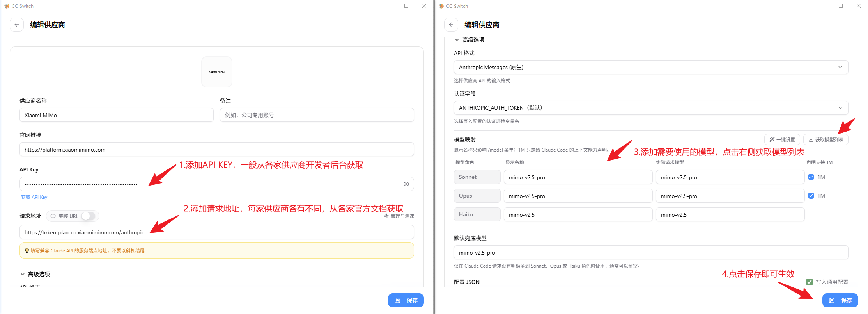868x314 pixels.
Task: Click the Opus 显示名称 field
Action: (x=578, y=196)
